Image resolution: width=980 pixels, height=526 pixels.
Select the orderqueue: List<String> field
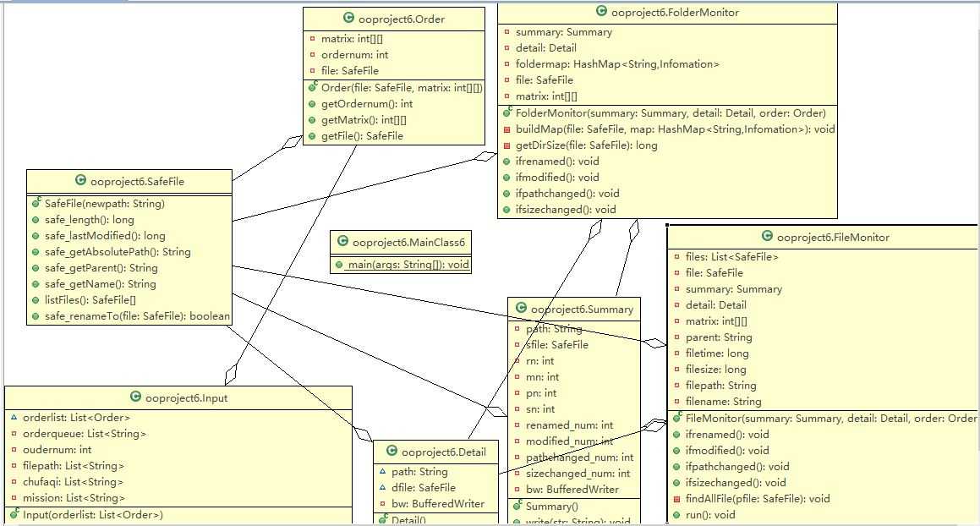(x=85, y=434)
